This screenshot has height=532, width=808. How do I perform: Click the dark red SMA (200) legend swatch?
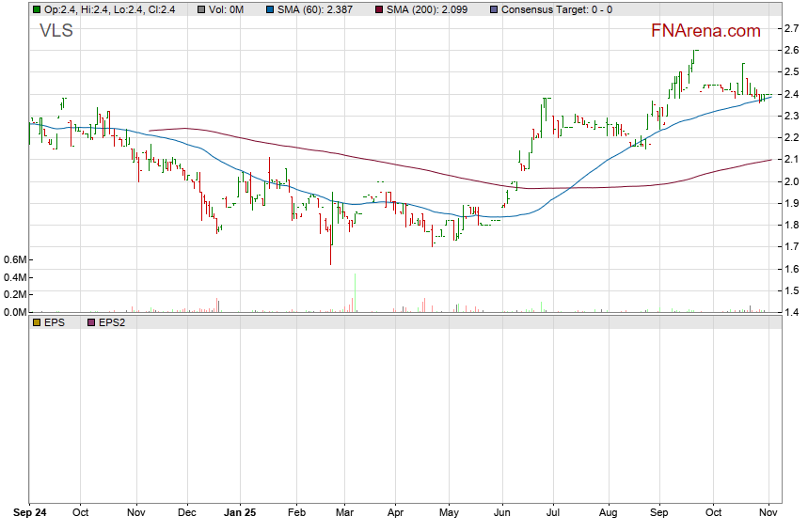pos(379,9)
